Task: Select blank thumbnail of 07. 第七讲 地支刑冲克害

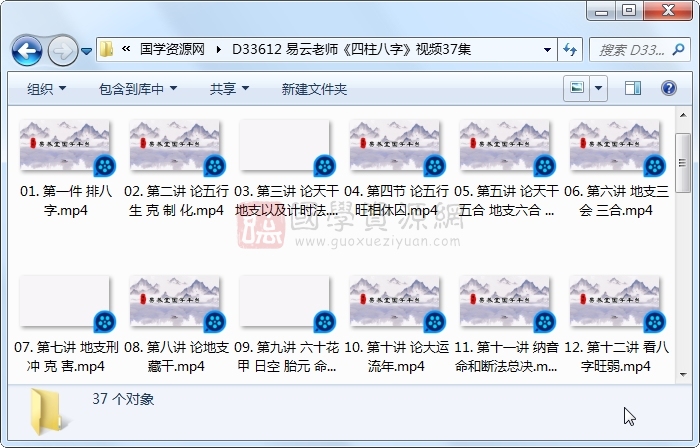Action: click(x=65, y=301)
